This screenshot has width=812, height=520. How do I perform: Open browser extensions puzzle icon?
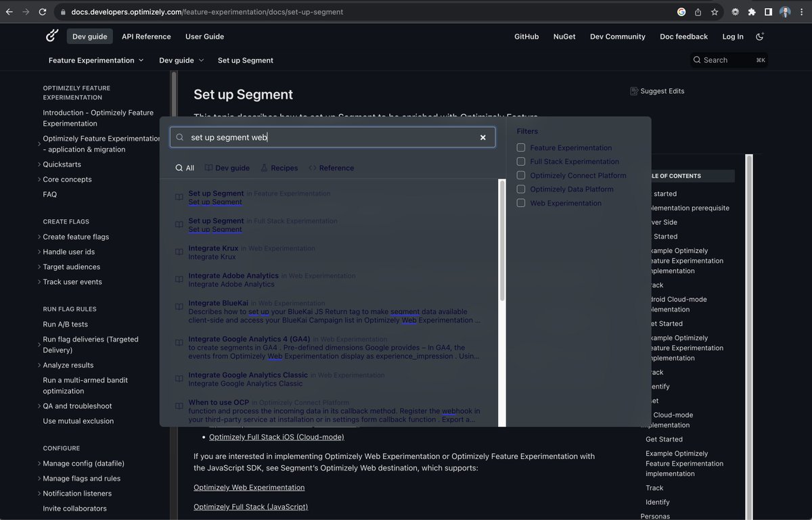752,12
